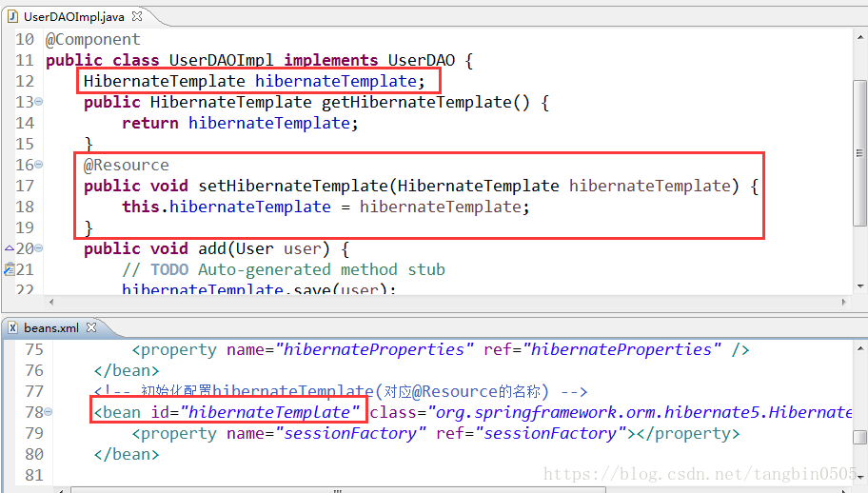The width and height of the screenshot is (868, 493).
Task: Click the Java editor scroll down arrow
Action: pos(860,286)
